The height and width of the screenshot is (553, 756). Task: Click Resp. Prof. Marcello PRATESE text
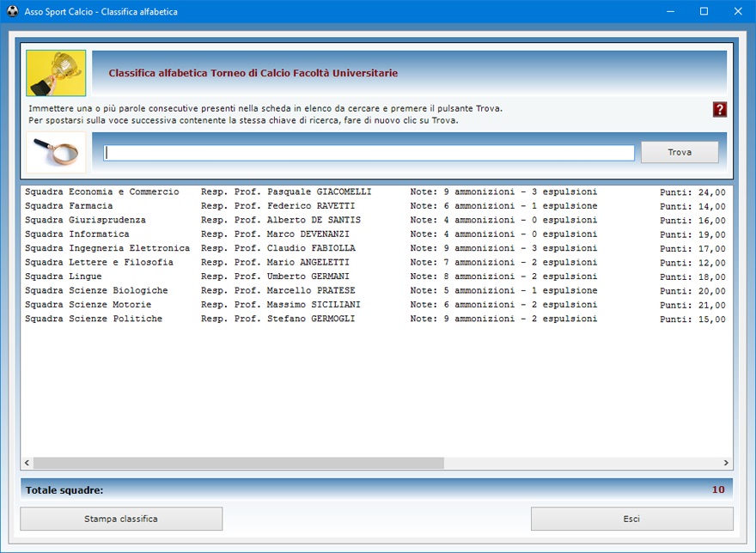(x=277, y=291)
